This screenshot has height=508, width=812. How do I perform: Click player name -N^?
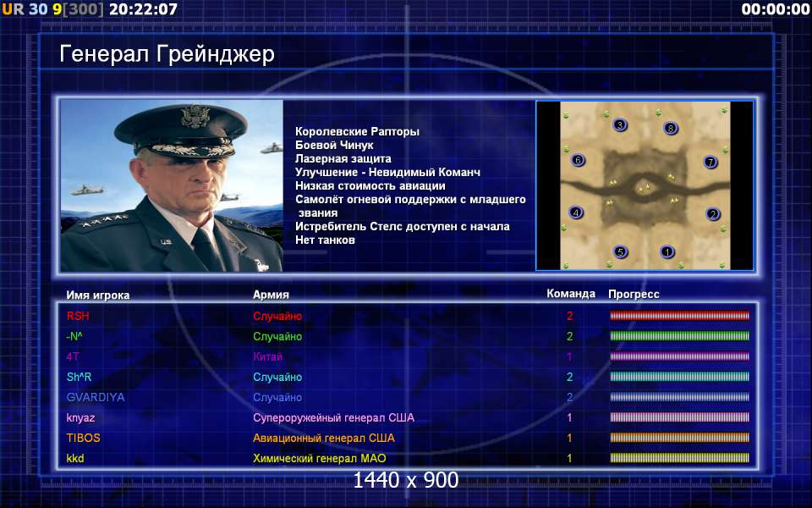[74, 336]
